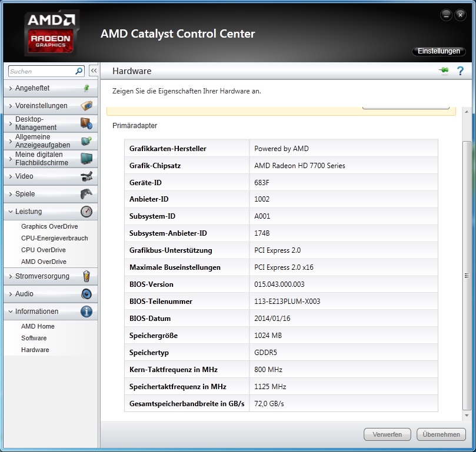Open the Software information page
Viewport: 476px width, 452px height.
34,338
